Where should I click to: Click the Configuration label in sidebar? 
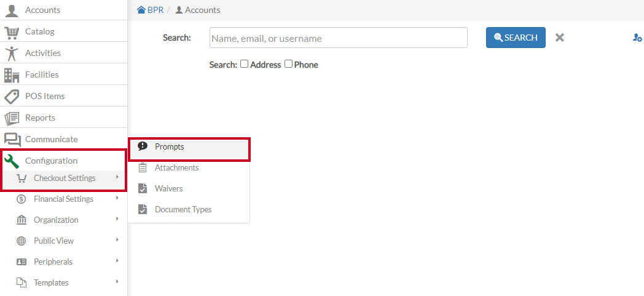[52, 161]
